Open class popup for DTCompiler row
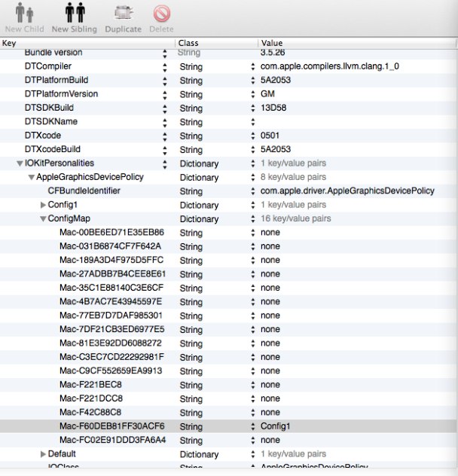The image size is (458, 476). 252,67
